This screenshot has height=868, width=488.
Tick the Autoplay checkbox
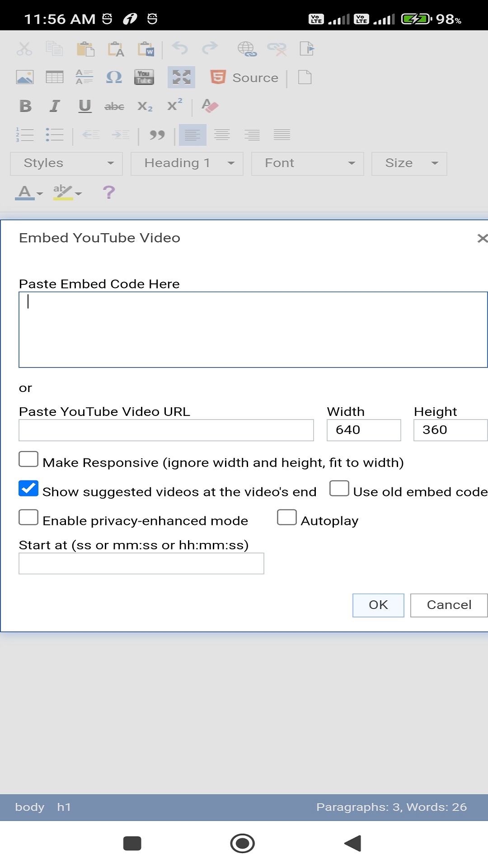[x=287, y=518]
